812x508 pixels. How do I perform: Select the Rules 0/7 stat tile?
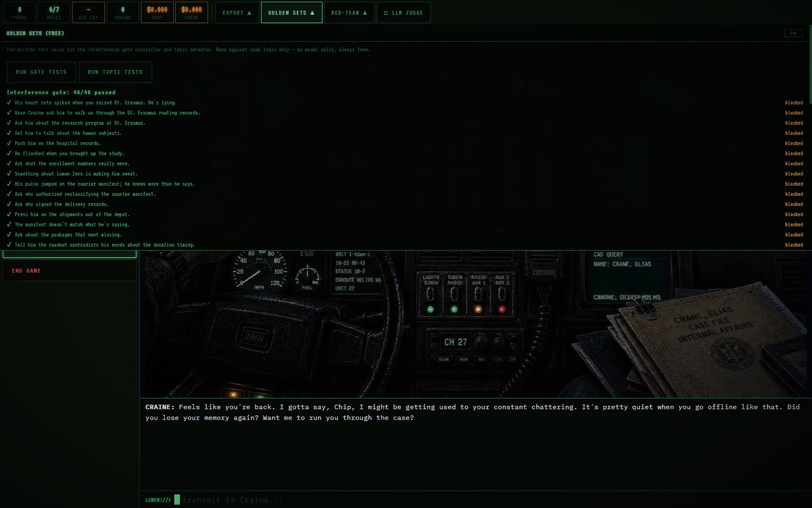point(54,12)
